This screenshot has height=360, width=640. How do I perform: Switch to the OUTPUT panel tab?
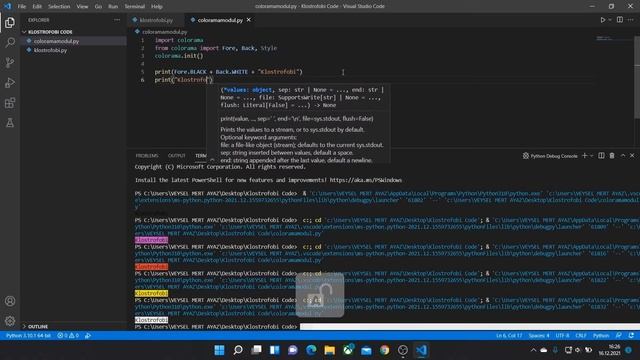[177, 156]
